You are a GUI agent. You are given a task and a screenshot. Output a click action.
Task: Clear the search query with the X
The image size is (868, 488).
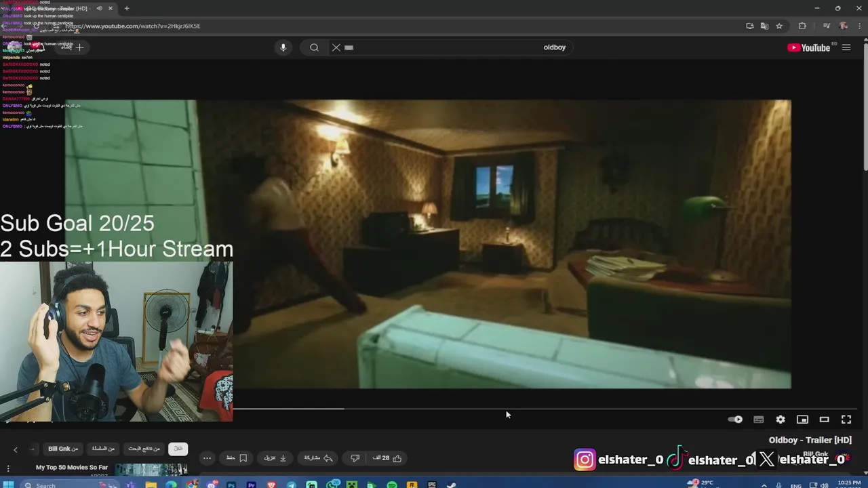tap(336, 47)
